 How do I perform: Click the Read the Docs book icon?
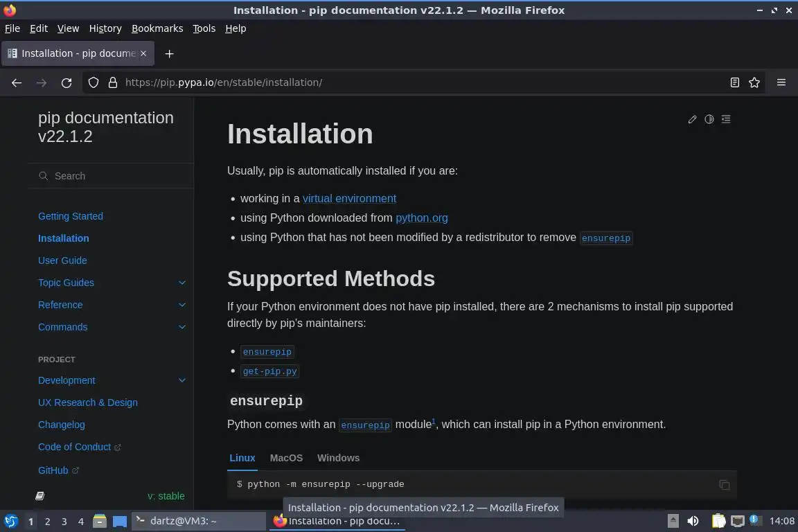[x=39, y=496]
